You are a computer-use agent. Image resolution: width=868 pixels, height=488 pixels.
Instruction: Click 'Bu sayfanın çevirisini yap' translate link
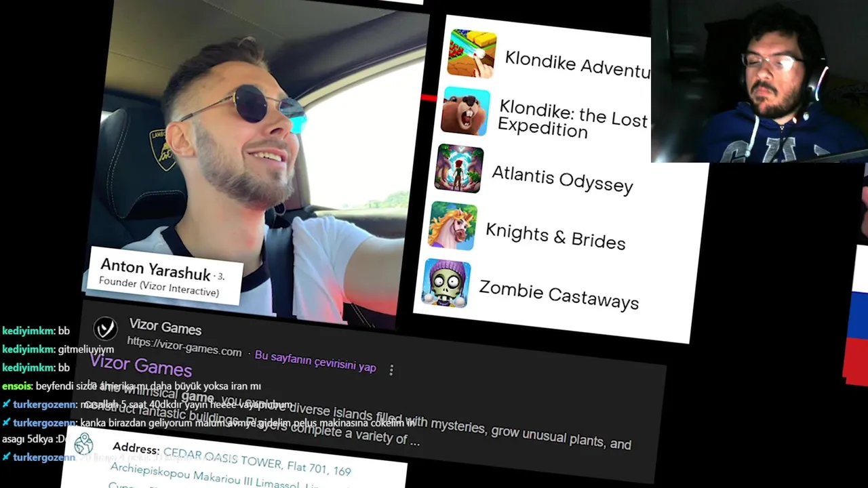(x=315, y=362)
